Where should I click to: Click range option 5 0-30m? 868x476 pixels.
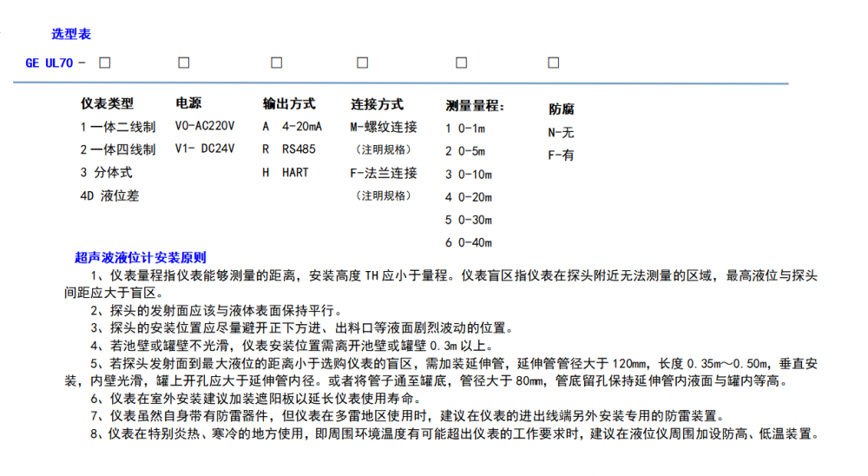pyautogui.click(x=469, y=220)
